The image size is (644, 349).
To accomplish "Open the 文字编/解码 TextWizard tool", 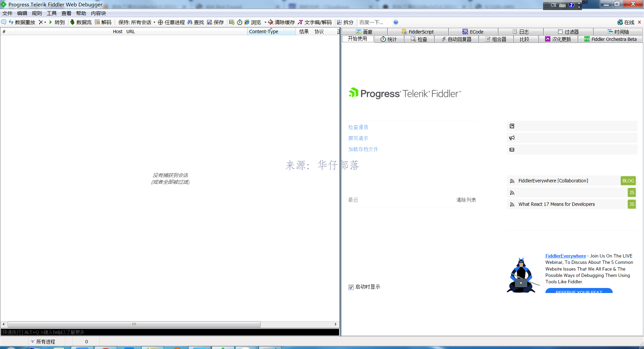I will tap(315, 22).
